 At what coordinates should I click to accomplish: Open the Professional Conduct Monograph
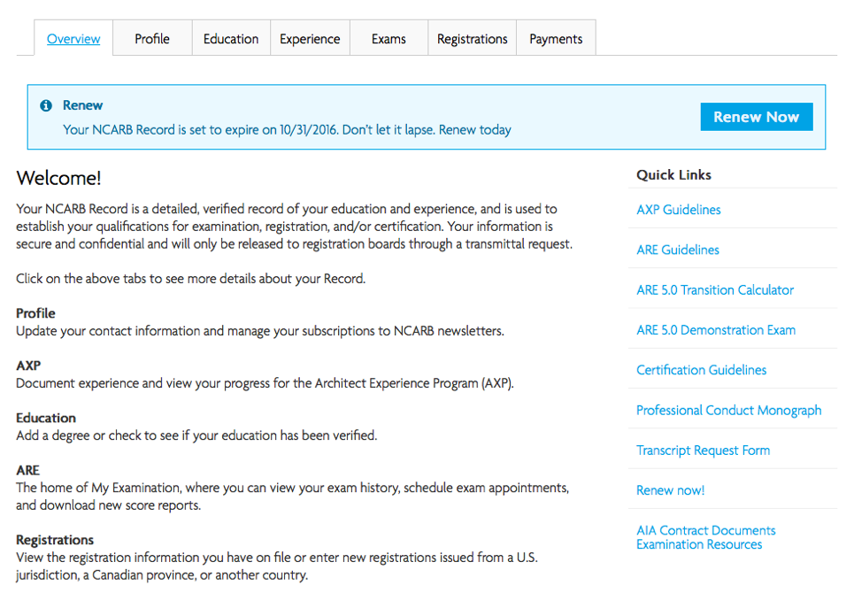[x=728, y=410]
